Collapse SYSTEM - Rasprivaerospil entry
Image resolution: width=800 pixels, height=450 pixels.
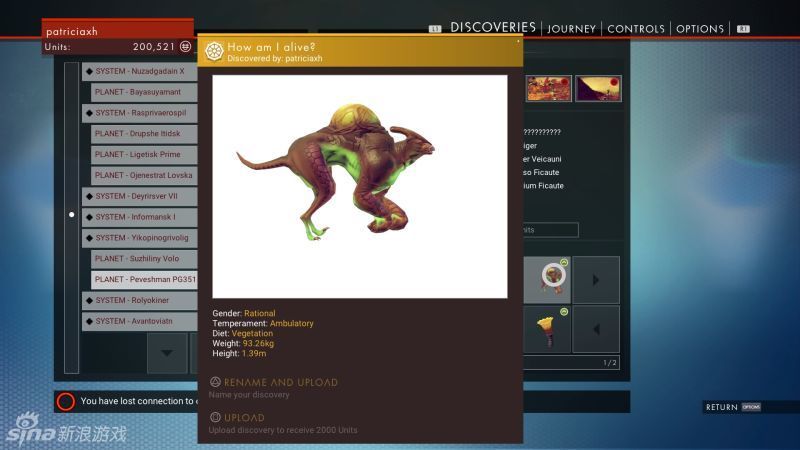coord(89,113)
